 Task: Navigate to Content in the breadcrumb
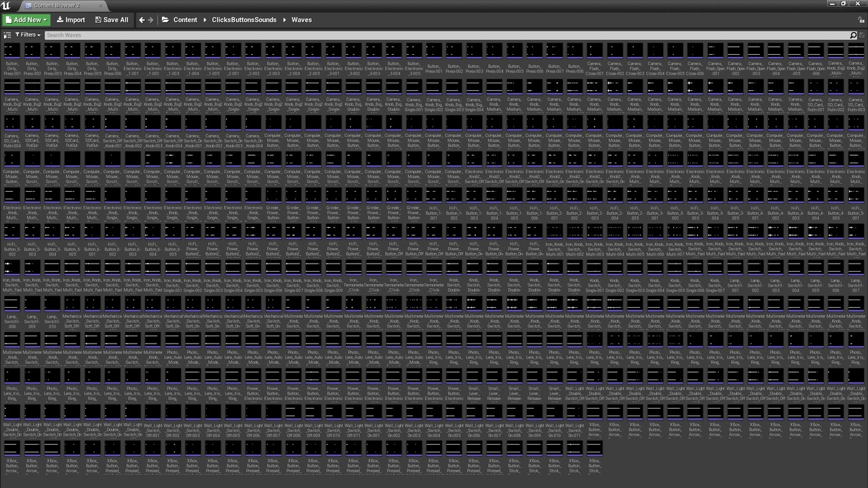[x=185, y=20]
